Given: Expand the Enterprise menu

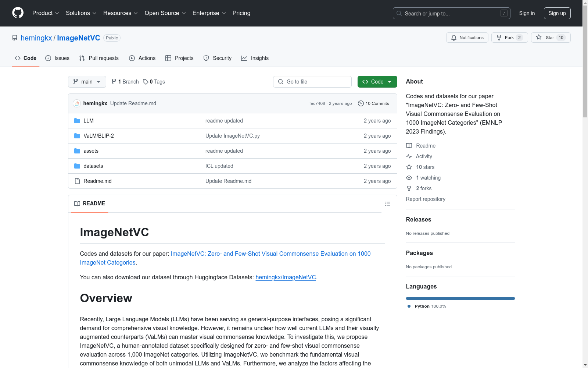Looking at the screenshot, I should tap(209, 13).
